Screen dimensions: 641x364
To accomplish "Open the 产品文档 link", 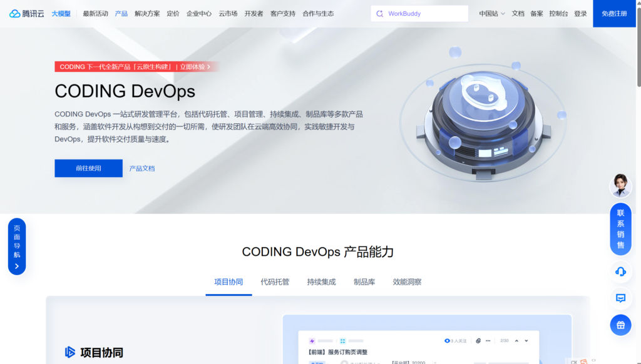I will tap(142, 168).
